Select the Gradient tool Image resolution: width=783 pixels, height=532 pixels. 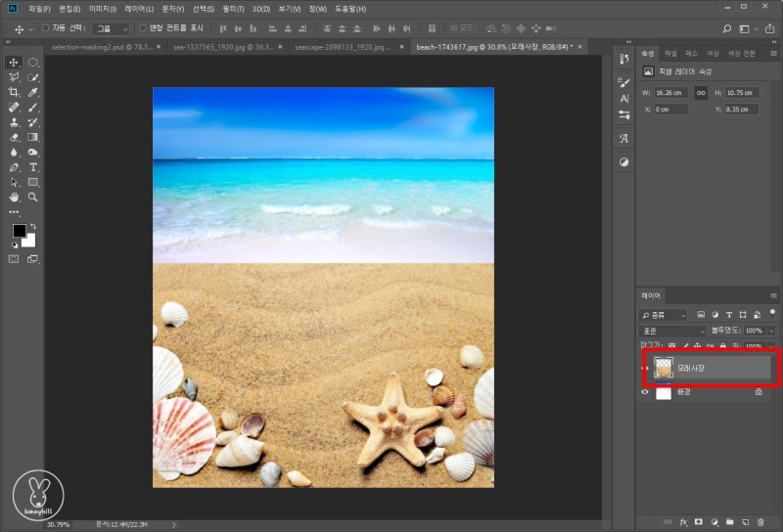[x=33, y=137]
